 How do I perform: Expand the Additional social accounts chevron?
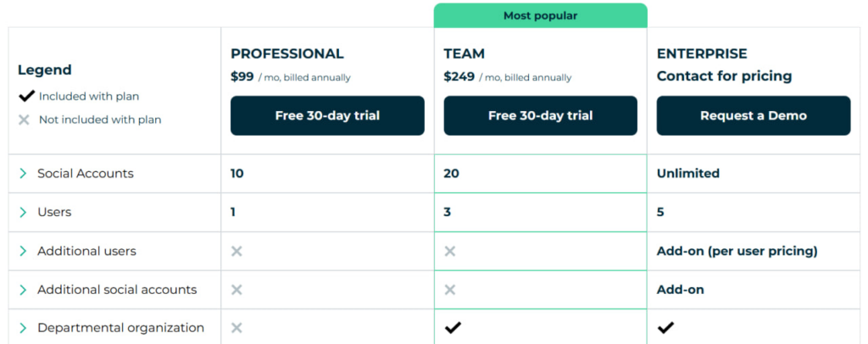(x=23, y=290)
